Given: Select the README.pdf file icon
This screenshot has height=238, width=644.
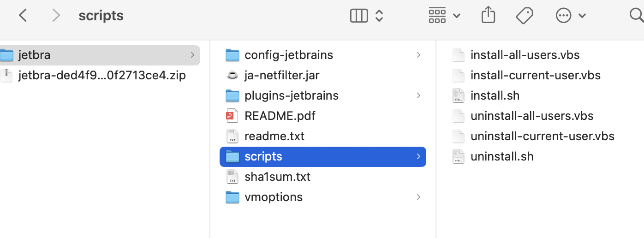Looking at the screenshot, I should (x=232, y=116).
